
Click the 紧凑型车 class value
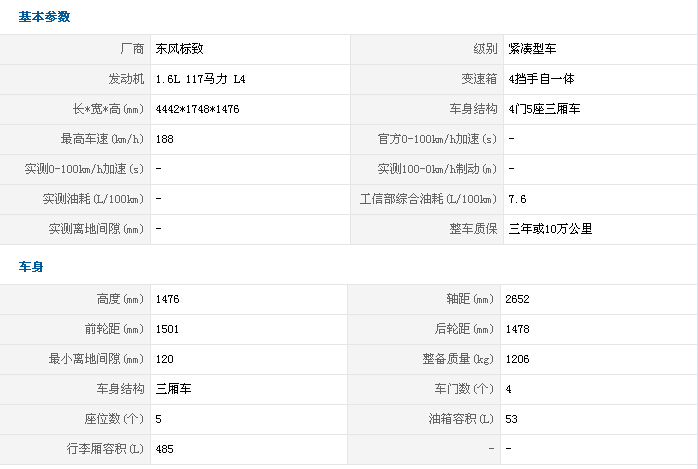pyautogui.click(x=532, y=49)
